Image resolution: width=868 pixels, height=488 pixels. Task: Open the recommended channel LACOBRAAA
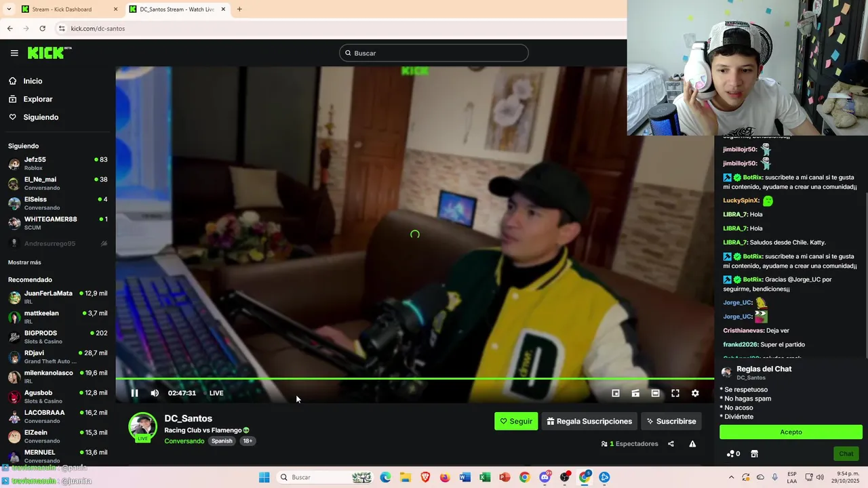click(x=58, y=416)
